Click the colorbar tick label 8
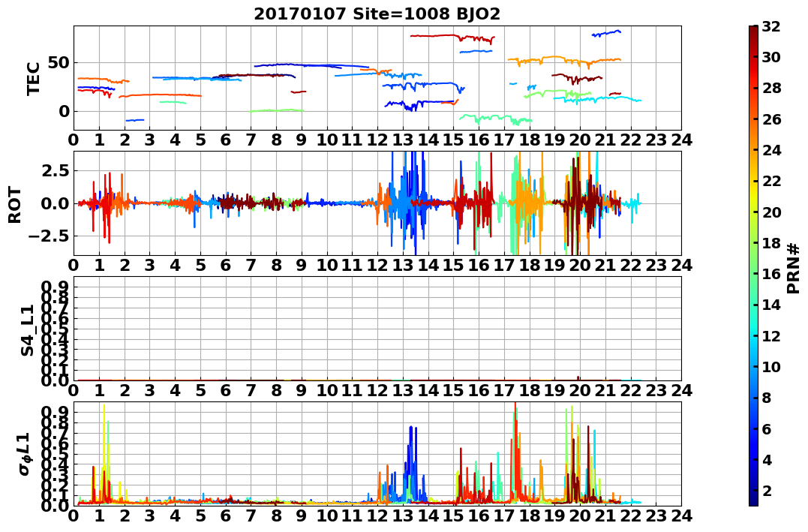Viewport: 808px width, 532px height. coord(767,398)
